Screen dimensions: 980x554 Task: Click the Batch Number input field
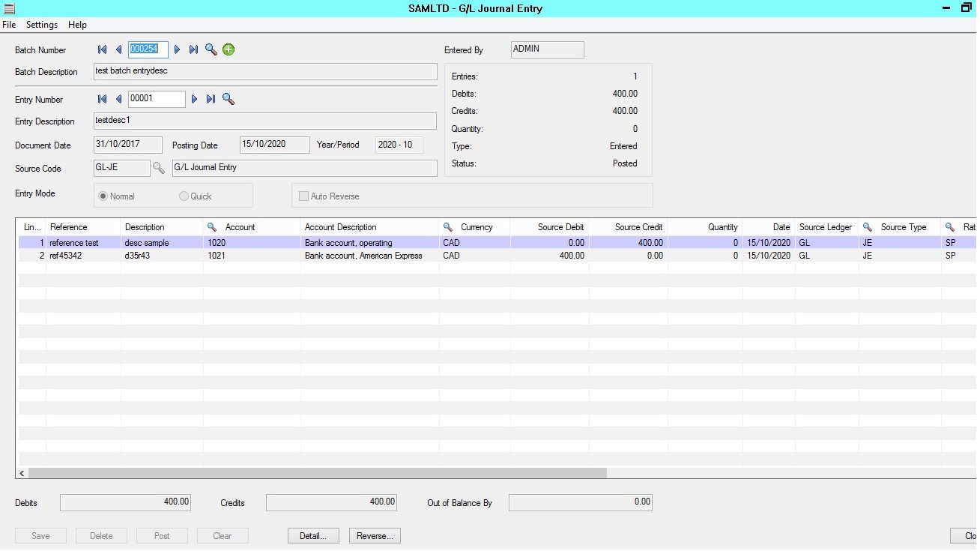148,49
